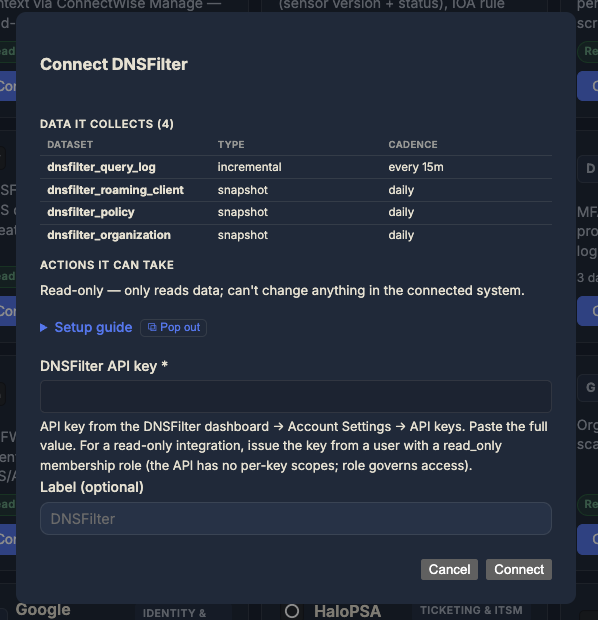Select the dnsfilter_roaming_client dataset row
This screenshot has width=598, height=620.
click(x=296, y=190)
